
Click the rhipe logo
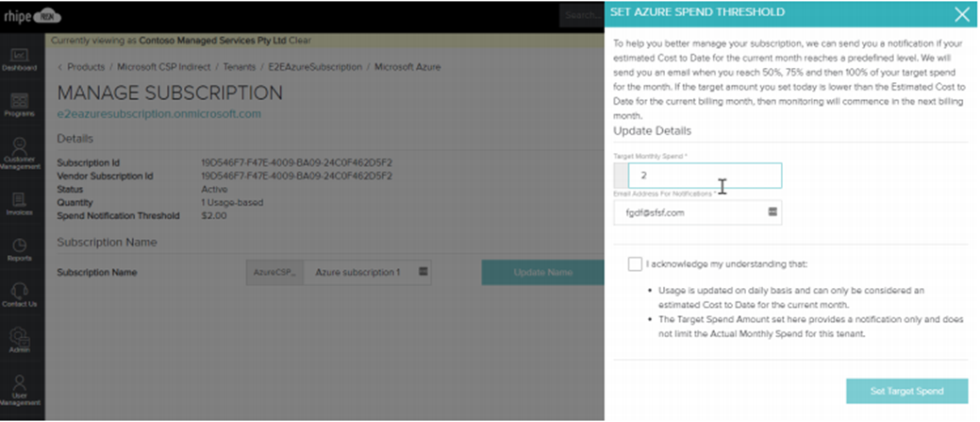pyautogui.click(x=32, y=16)
